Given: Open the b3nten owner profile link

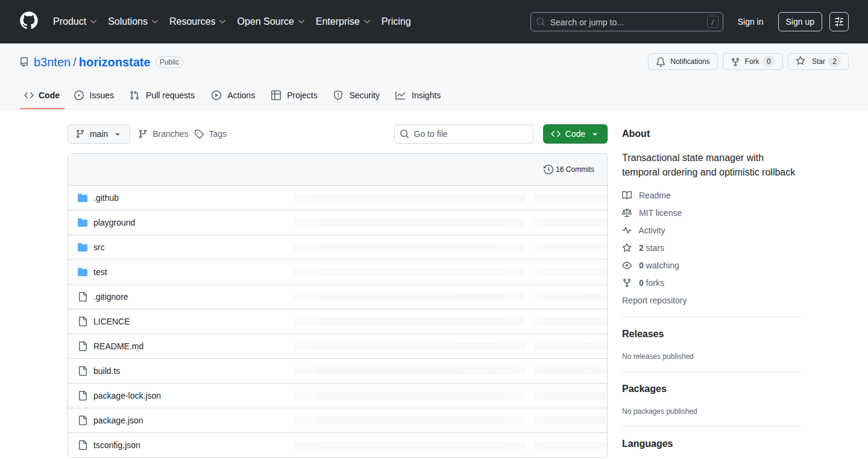Looking at the screenshot, I should point(52,62).
